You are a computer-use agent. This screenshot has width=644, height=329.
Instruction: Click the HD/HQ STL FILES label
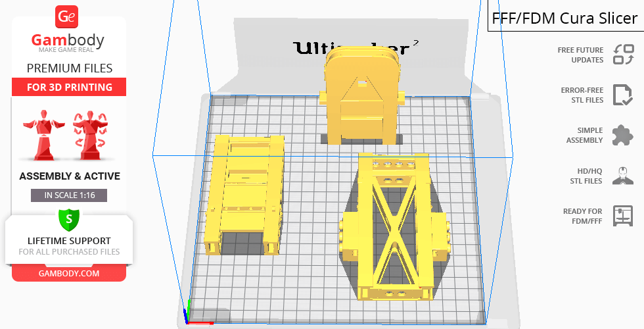tap(586, 176)
